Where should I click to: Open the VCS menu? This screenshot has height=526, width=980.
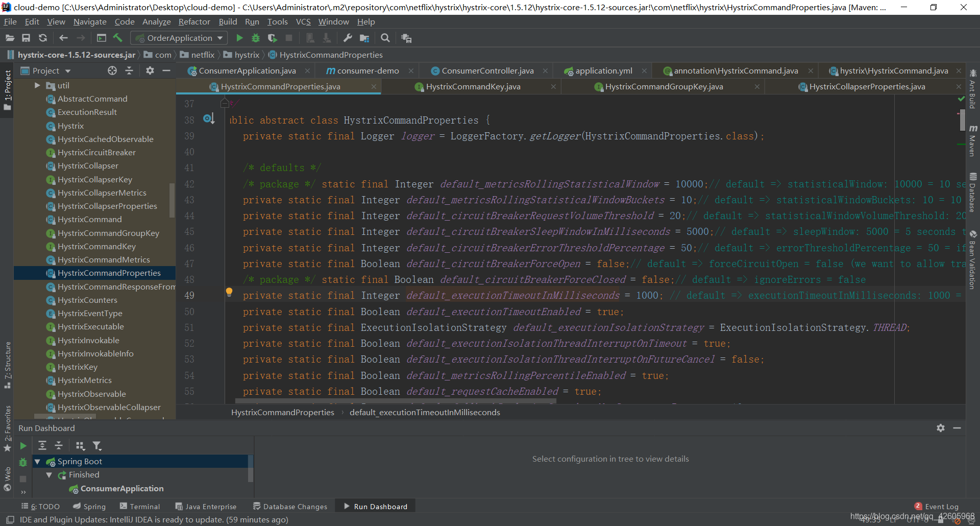tap(303, 21)
